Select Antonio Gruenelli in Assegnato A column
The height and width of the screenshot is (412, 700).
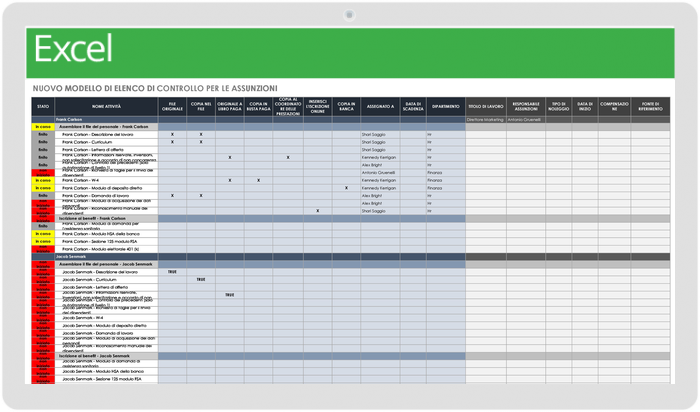pyautogui.click(x=378, y=173)
